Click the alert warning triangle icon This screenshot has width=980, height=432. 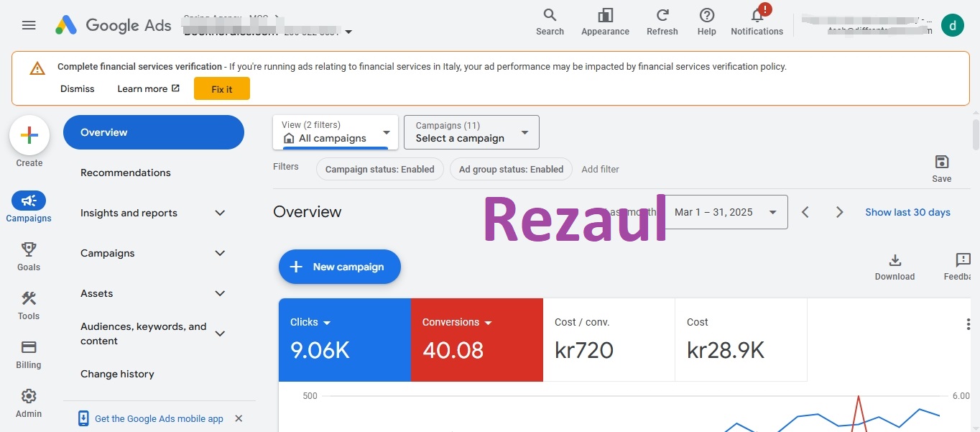click(x=37, y=69)
